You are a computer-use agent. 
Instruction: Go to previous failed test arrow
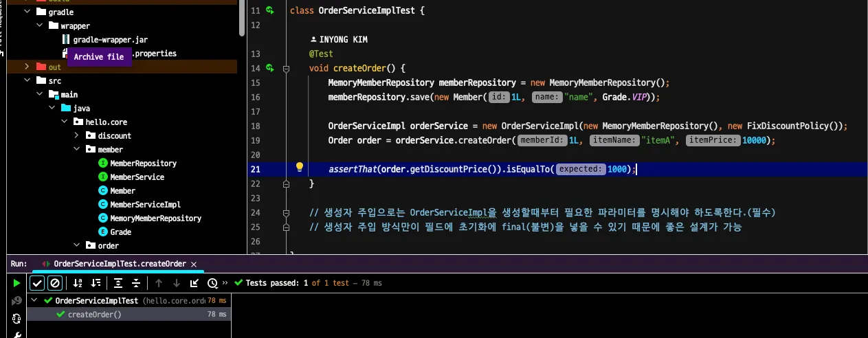tap(159, 283)
